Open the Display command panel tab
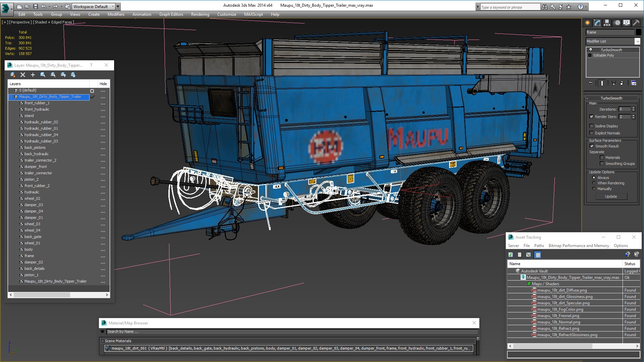 click(x=627, y=23)
